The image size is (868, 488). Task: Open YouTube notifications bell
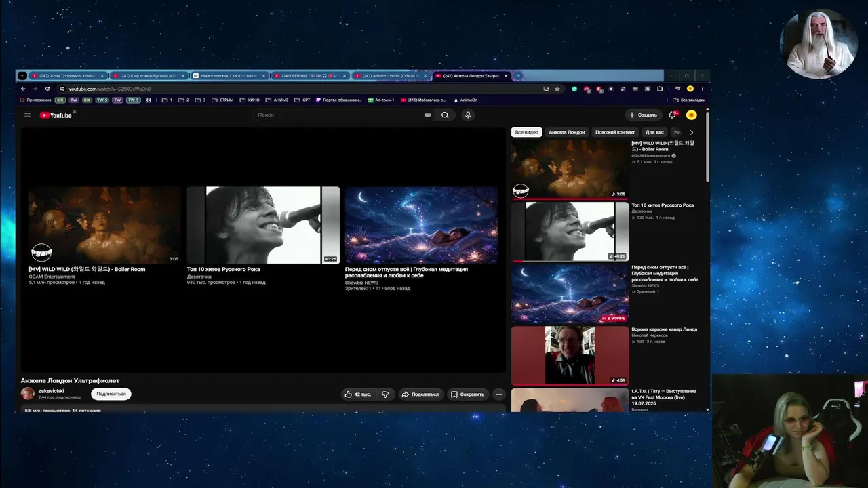point(673,115)
